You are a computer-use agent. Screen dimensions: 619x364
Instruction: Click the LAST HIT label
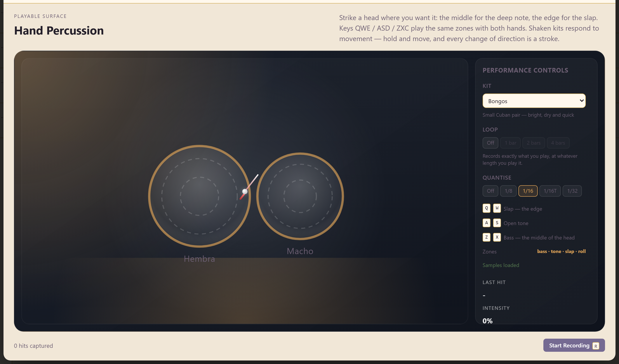[494, 282]
